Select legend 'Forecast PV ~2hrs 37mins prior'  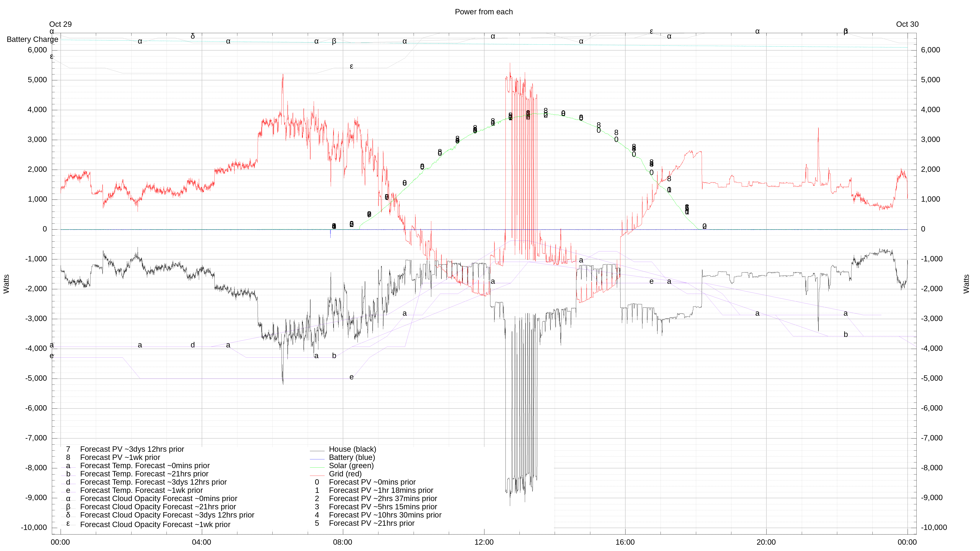click(x=383, y=499)
